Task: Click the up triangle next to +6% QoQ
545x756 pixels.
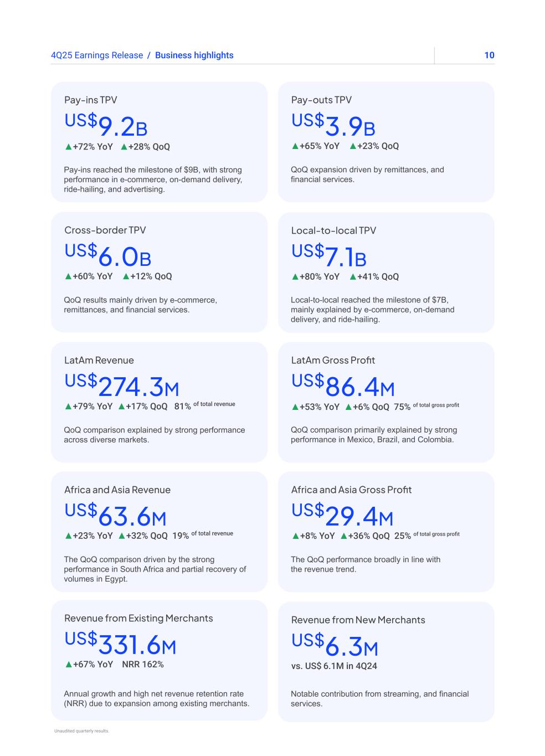Action: click(348, 407)
